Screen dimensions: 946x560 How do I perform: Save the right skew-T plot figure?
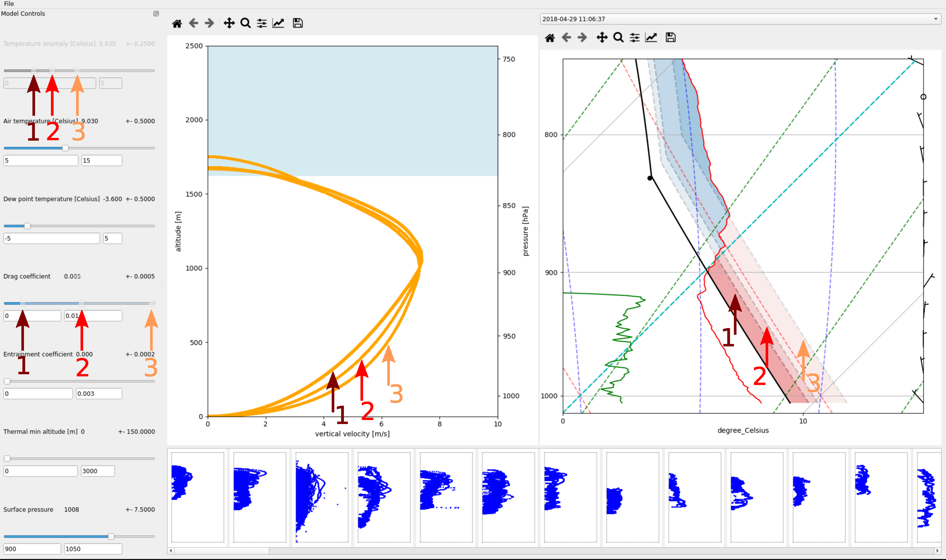670,37
